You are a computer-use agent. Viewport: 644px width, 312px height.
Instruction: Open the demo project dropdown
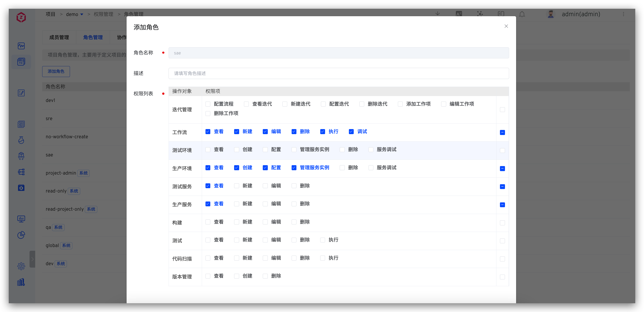75,14
